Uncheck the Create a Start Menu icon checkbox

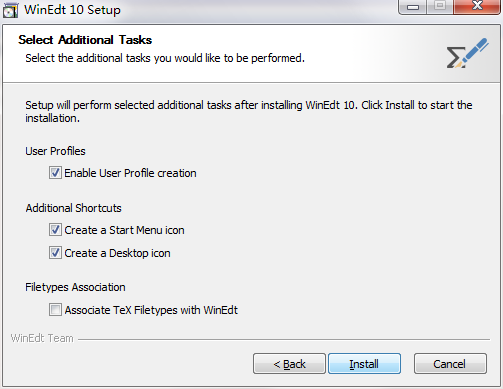(x=55, y=230)
